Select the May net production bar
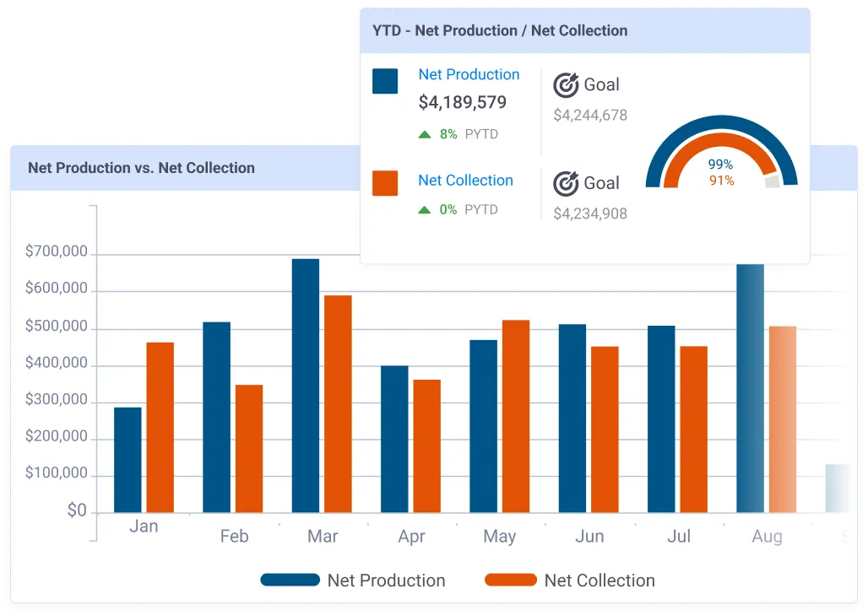This screenshot has height=616, width=868. [483, 426]
